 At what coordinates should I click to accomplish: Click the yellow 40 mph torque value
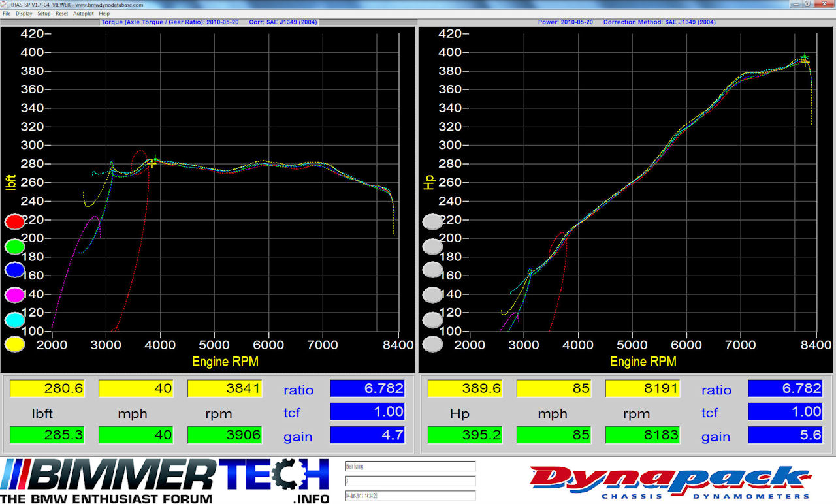click(x=136, y=388)
